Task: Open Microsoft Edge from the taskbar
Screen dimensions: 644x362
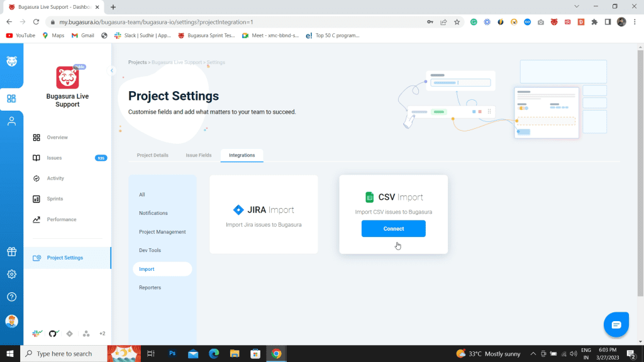Action: (x=214, y=353)
